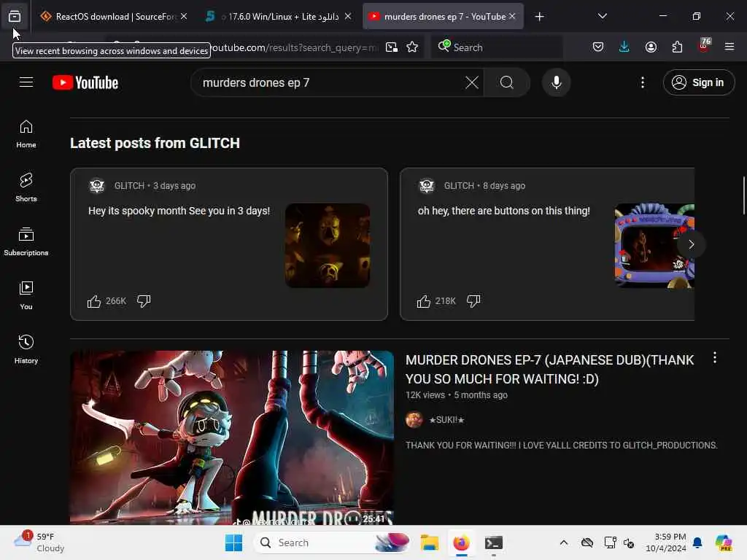Open Home in YouTube sidebar

click(x=26, y=134)
